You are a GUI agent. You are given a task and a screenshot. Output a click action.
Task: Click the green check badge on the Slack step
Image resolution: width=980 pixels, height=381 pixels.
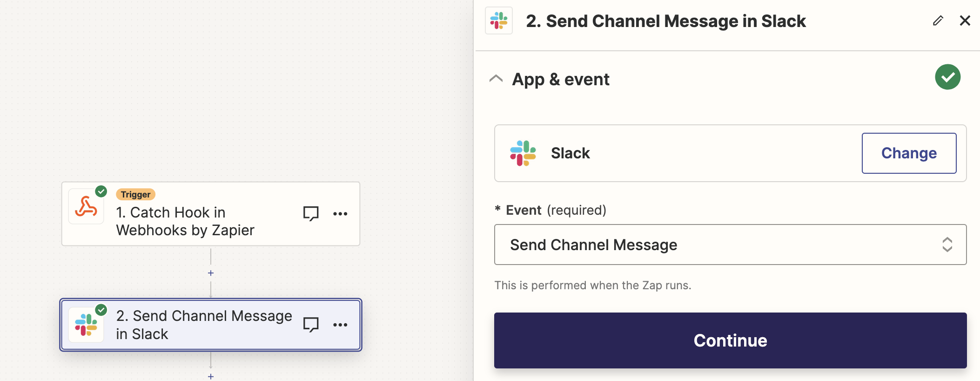101,310
